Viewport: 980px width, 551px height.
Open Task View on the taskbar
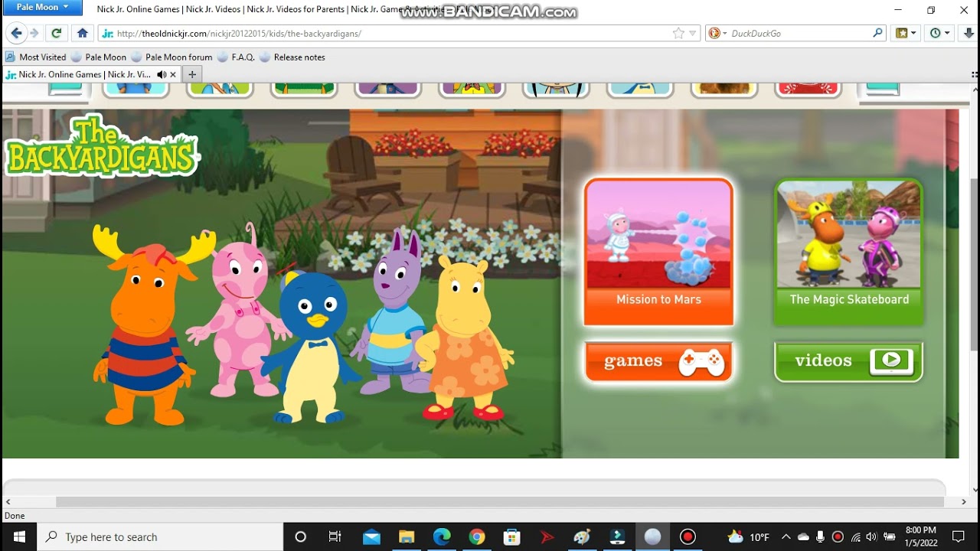pos(335,536)
